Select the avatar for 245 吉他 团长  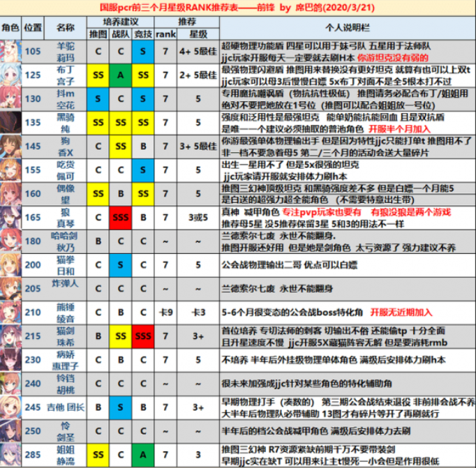click(x=10, y=407)
